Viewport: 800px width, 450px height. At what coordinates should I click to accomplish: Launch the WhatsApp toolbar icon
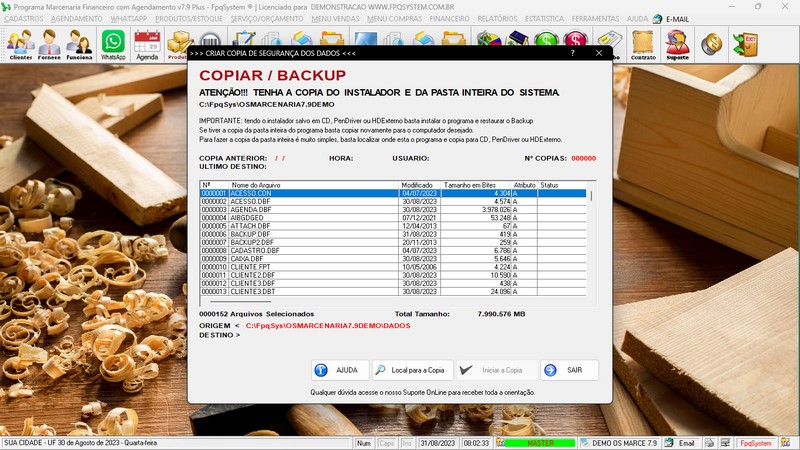(114, 45)
